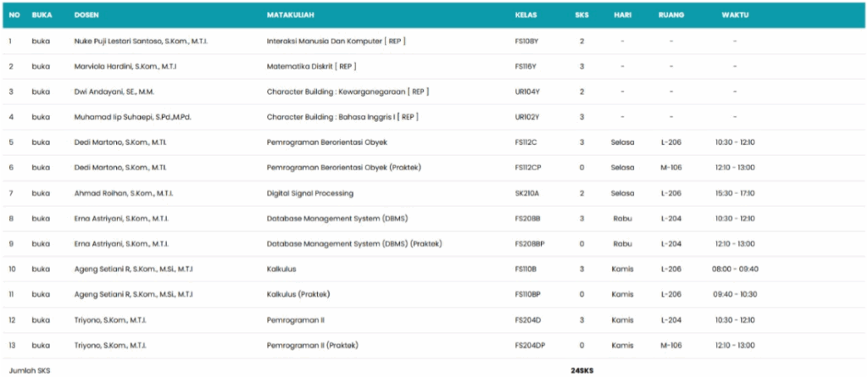Viewport: 868px width, 378px height.
Task: Select the 24SKS total value
Action: (581, 370)
